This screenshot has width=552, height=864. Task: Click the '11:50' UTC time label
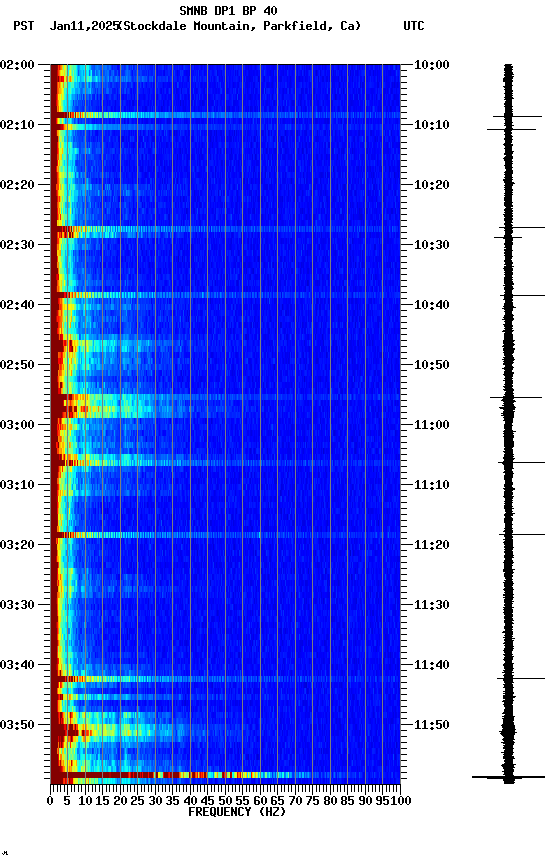pos(432,725)
